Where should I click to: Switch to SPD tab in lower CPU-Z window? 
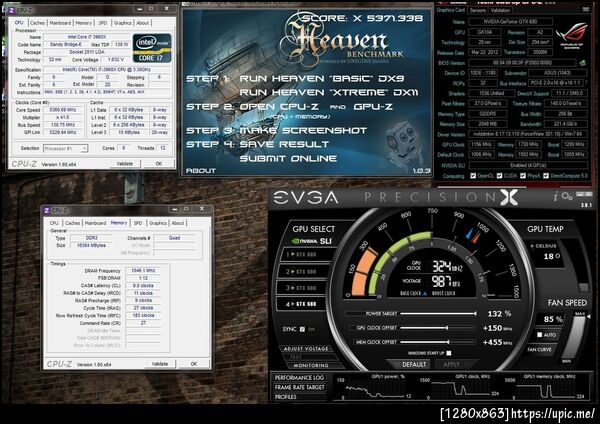tap(138, 223)
